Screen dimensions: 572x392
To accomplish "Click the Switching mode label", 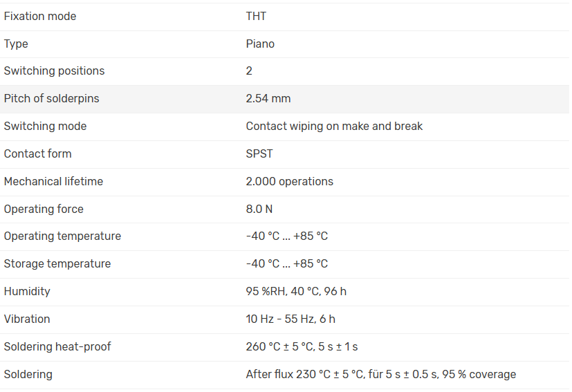I will tap(45, 126).
